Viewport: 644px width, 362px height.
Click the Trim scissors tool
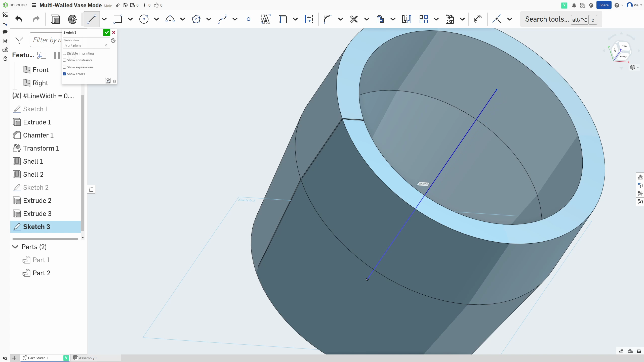click(354, 19)
